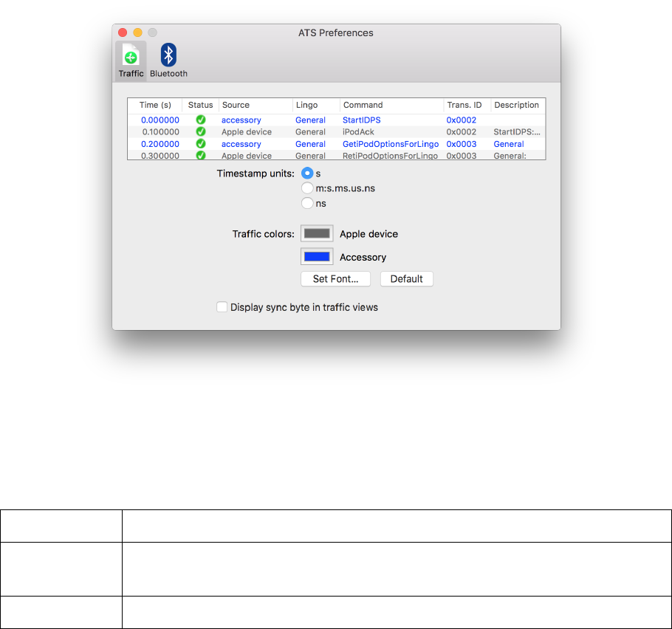Click the green status check in the 0.300000 row
The height and width of the screenshot is (629, 672).
201,155
